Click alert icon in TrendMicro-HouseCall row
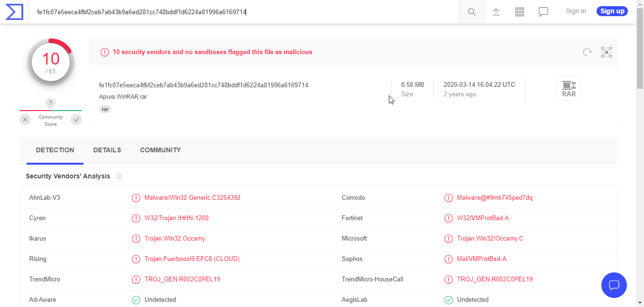 [x=449, y=279]
